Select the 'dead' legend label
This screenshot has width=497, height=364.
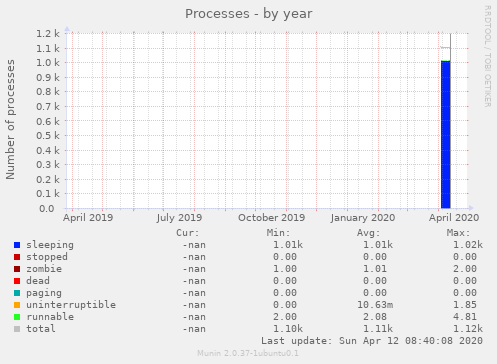tap(38, 281)
